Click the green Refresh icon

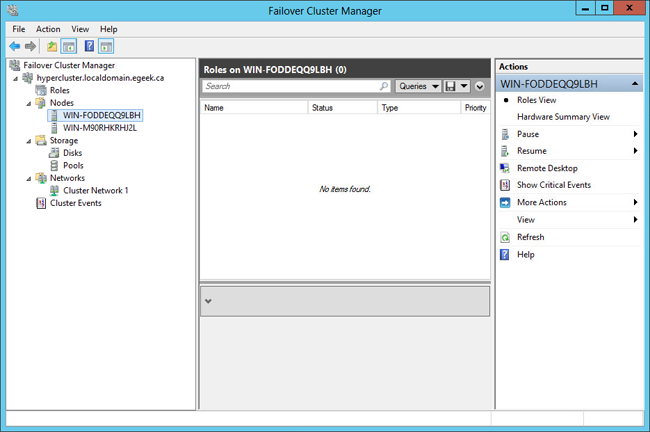505,237
